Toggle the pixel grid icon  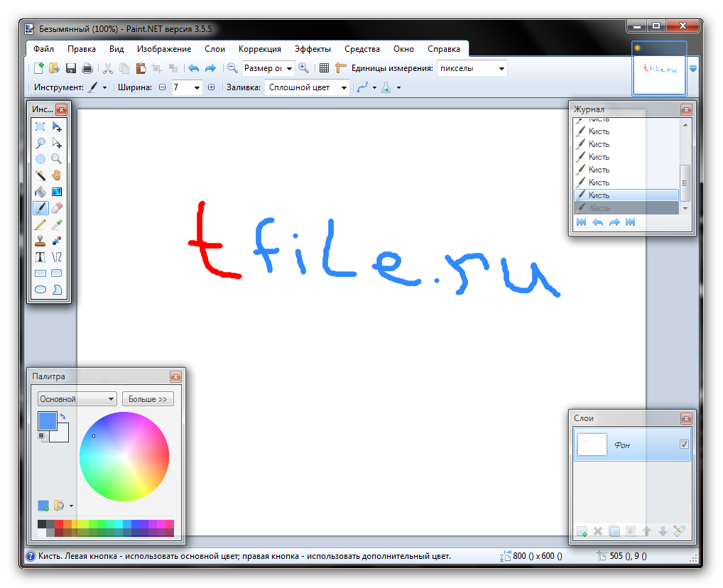click(x=324, y=68)
